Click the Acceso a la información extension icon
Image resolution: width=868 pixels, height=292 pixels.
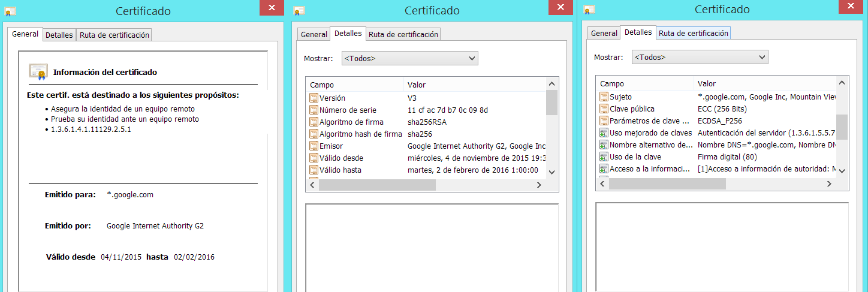coord(604,168)
